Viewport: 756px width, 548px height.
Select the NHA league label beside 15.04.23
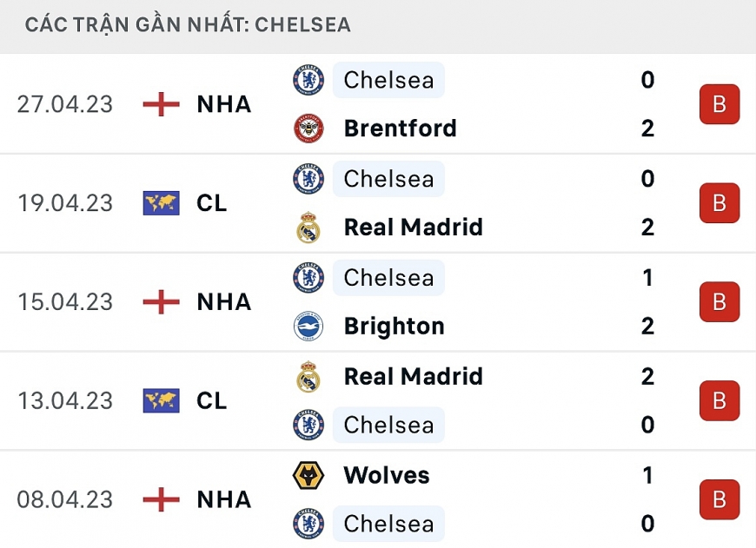223,302
